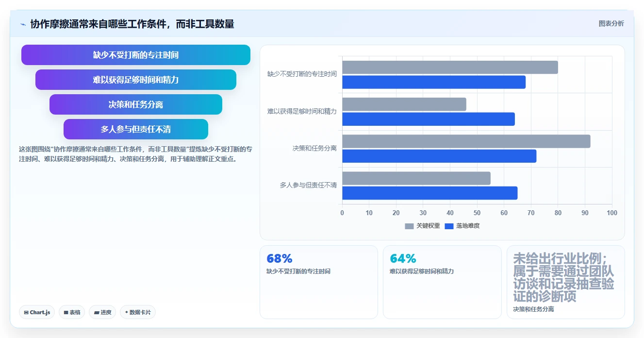Click the chart y-axis label 难以获得足够时间和精力
The width and height of the screenshot is (644, 338).
click(302, 111)
